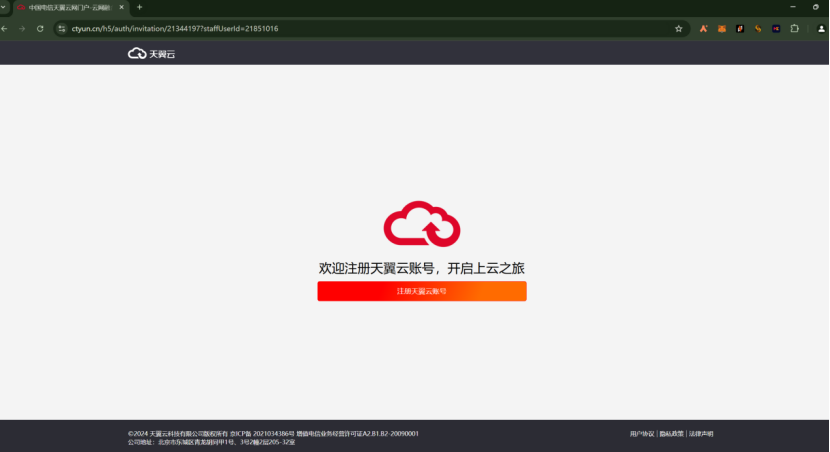Click the 京ICP备 record number in footer

(x=261, y=433)
